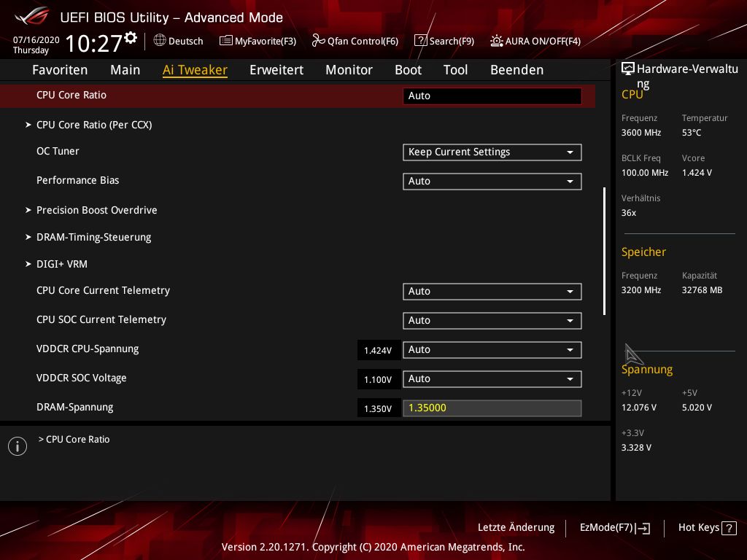Click the Qfan fan icon
Image resolution: width=747 pixels, height=560 pixels.
click(318, 41)
